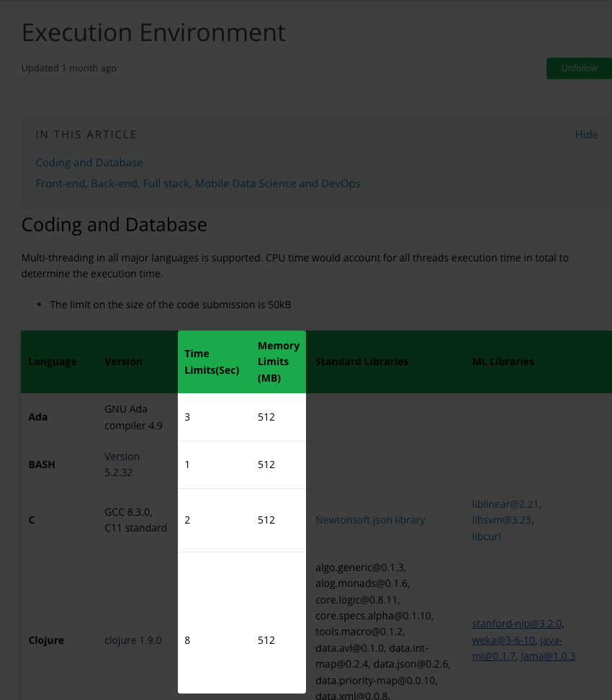Image resolution: width=612 pixels, height=700 pixels.
Task: Select the Language column header
Action: coord(53,362)
